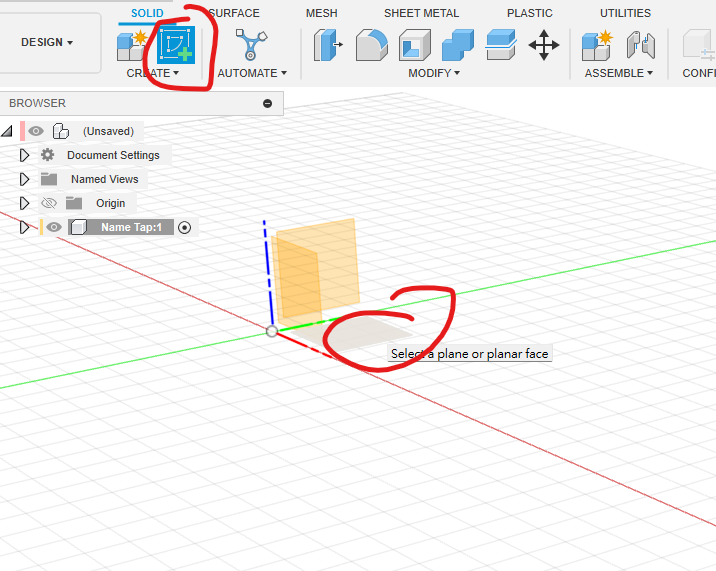Hide the Name Tap:1 component
716x571 pixels.
point(54,227)
